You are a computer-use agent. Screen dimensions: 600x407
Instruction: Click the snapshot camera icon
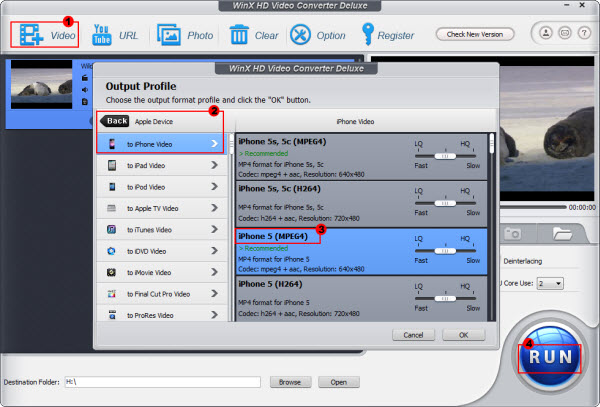(x=513, y=233)
